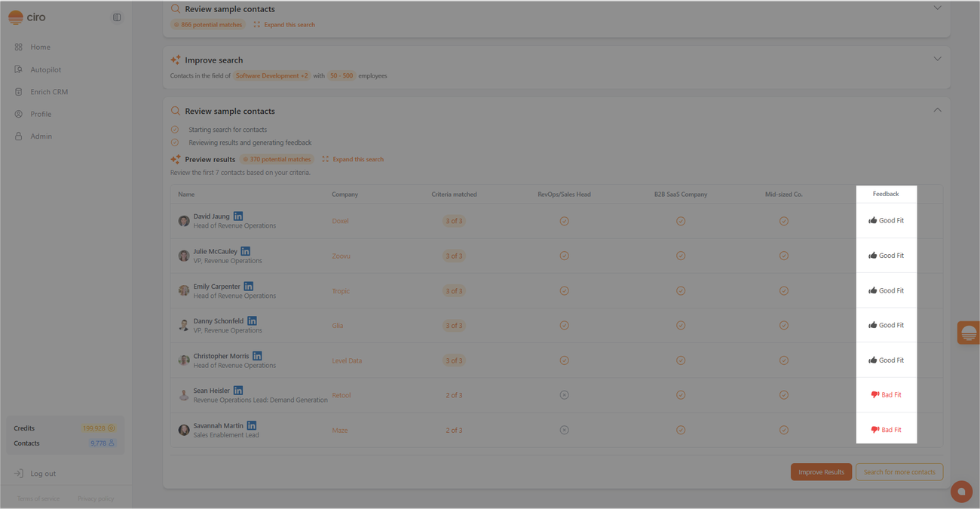Mark David Jaung as Good Fit
The height and width of the screenshot is (509, 980).
pyautogui.click(x=886, y=221)
